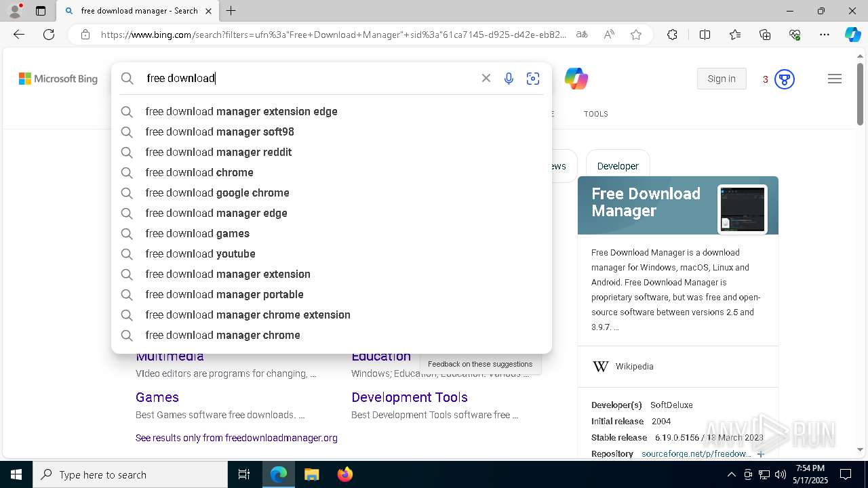The width and height of the screenshot is (868, 488).
Task: Start voice search with microphone icon
Action: coord(509,79)
